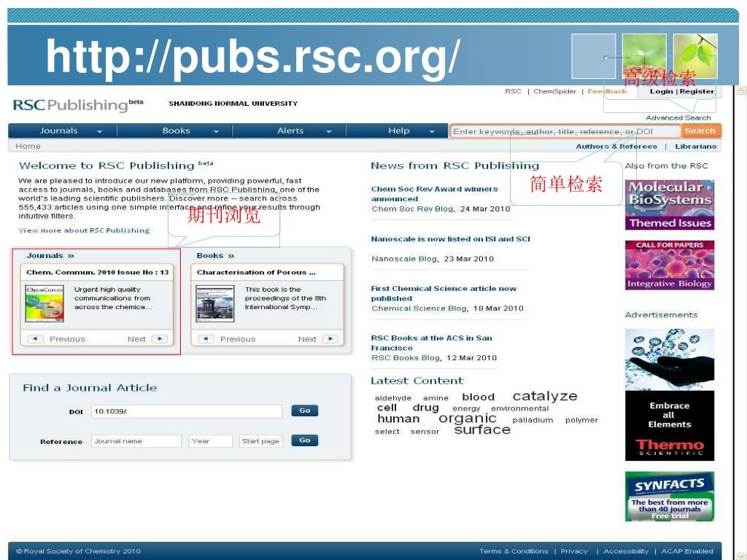Open the Books » section heading link

[215, 256]
